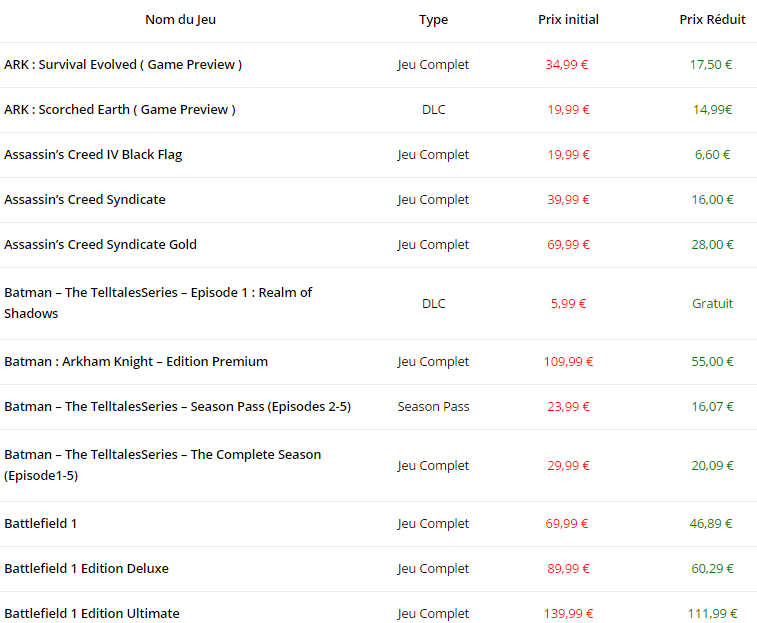Image resolution: width=757 pixels, height=623 pixels.
Task: Select ARK : Survival Evolved game title
Action: 123,65
